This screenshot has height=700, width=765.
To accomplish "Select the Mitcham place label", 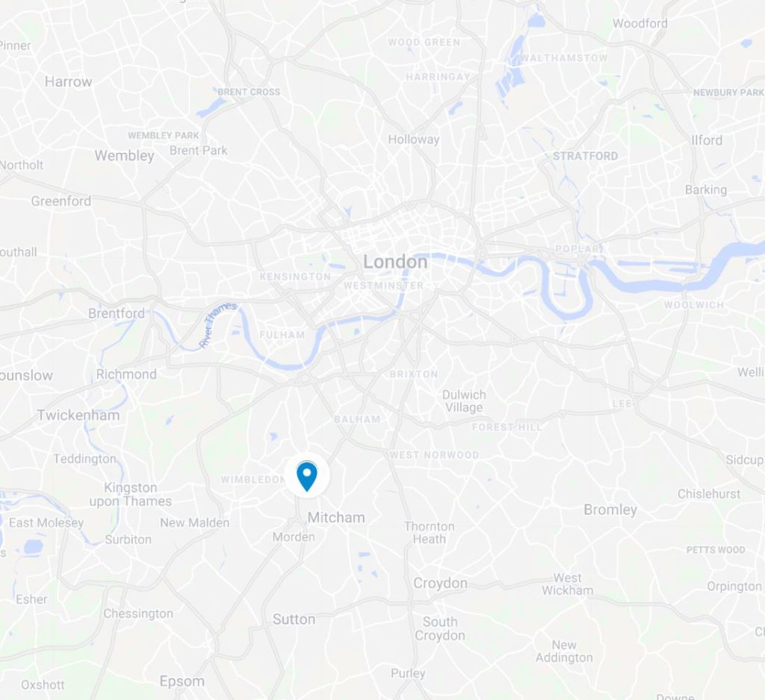I will click(336, 517).
